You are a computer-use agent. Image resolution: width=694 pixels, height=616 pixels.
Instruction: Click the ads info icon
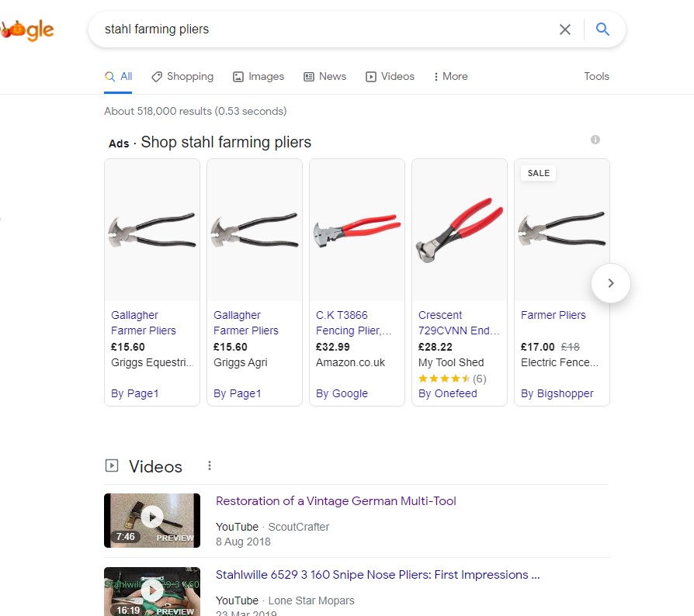[595, 140]
